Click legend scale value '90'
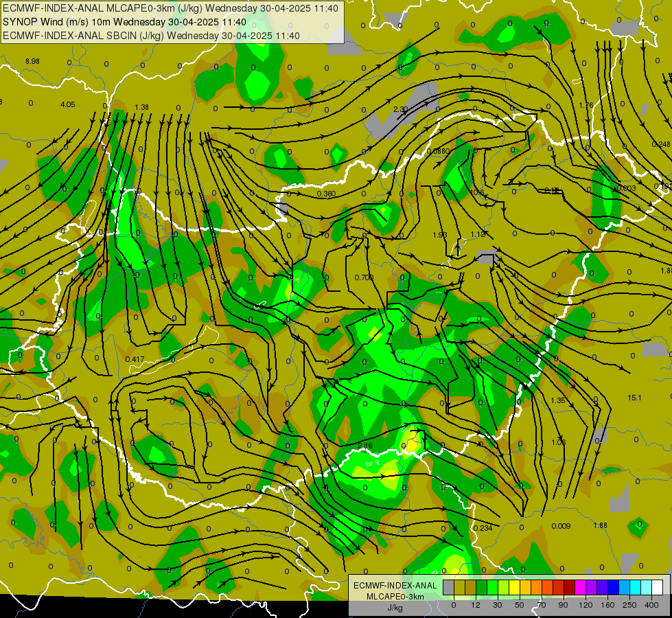The image size is (672, 618). (563, 605)
